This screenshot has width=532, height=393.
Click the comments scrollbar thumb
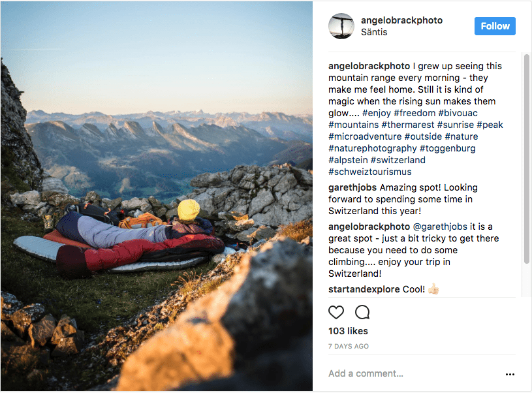pos(527,159)
